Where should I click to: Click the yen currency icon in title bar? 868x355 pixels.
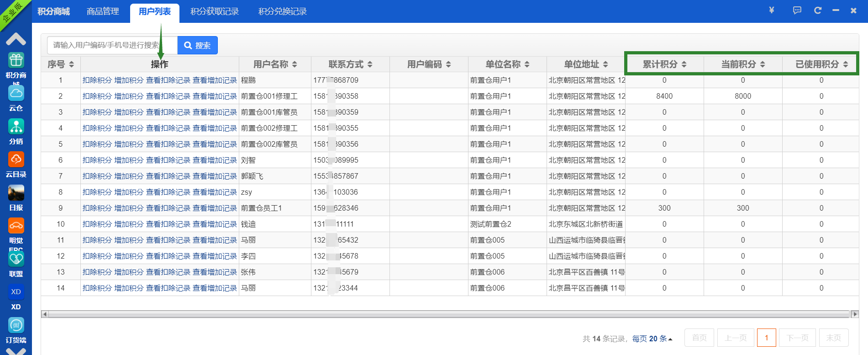coord(772,11)
